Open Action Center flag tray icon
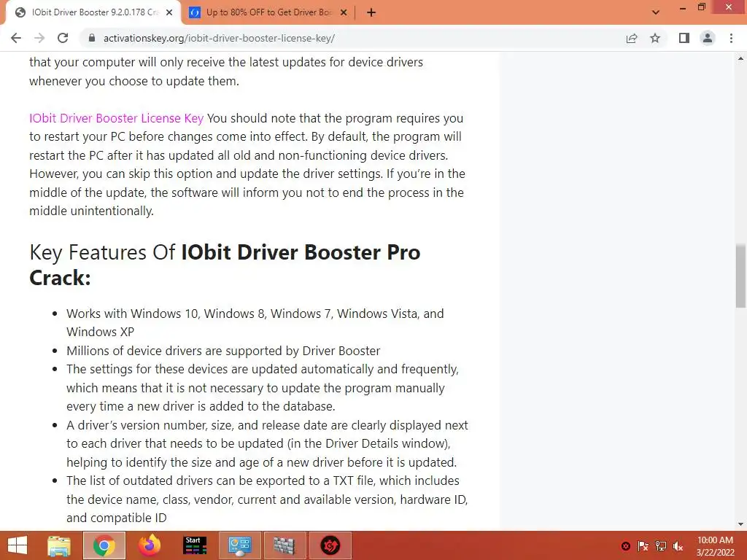 pos(643,546)
